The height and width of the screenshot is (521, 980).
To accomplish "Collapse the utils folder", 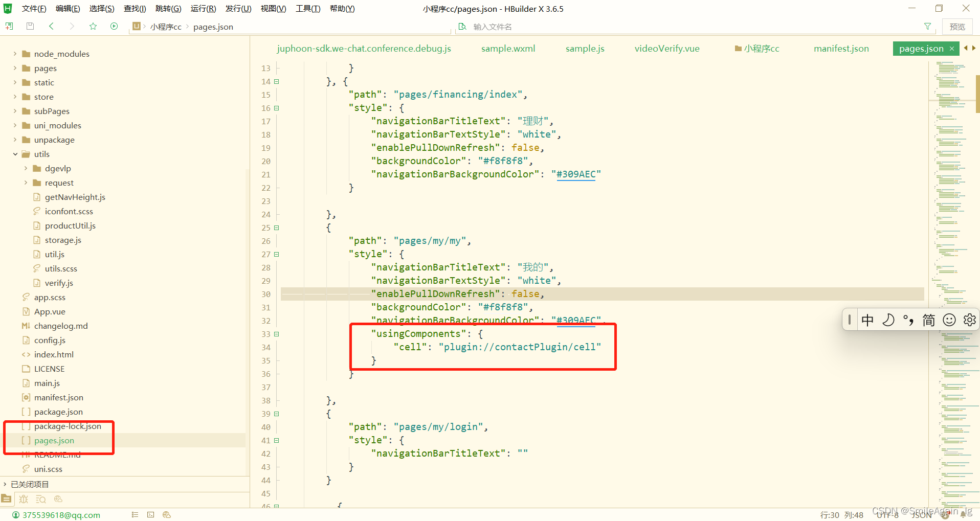I will (15, 154).
